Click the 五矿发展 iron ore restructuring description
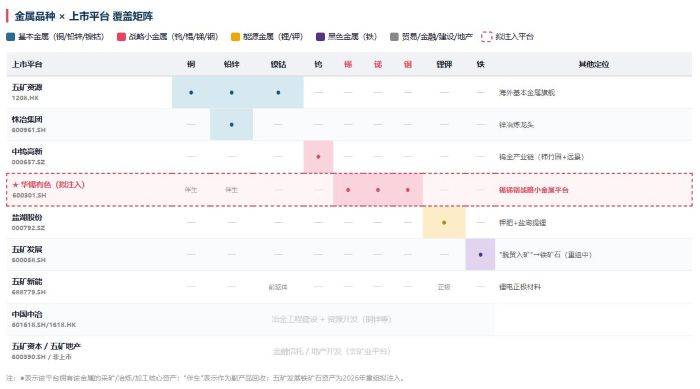The image size is (700, 389). (x=546, y=255)
